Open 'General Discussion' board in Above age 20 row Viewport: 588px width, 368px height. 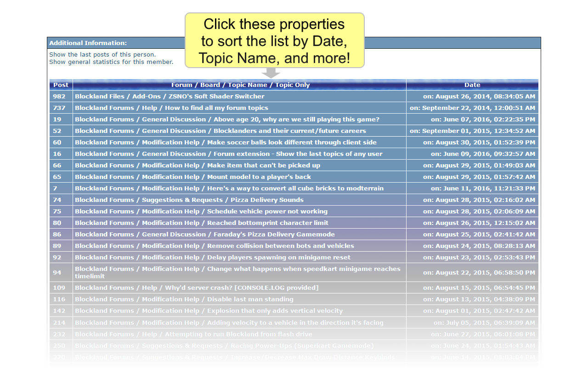pyautogui.click(x=174, y=119)
